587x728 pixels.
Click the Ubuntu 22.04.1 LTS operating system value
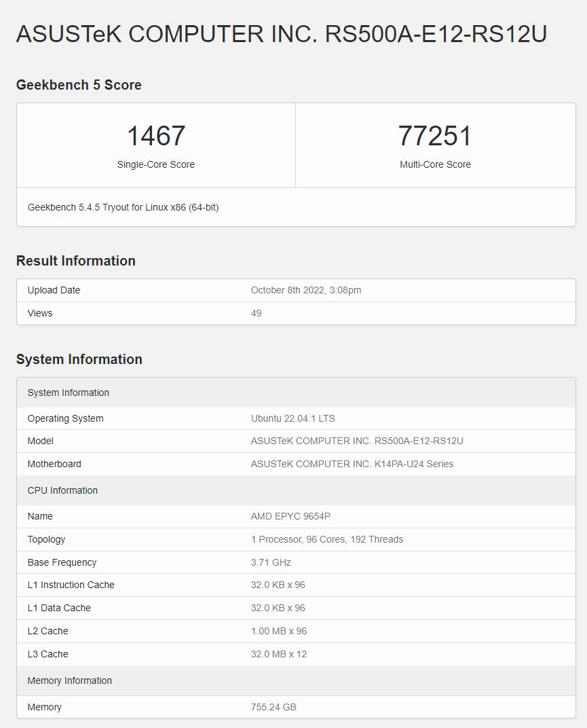[292, 418]
